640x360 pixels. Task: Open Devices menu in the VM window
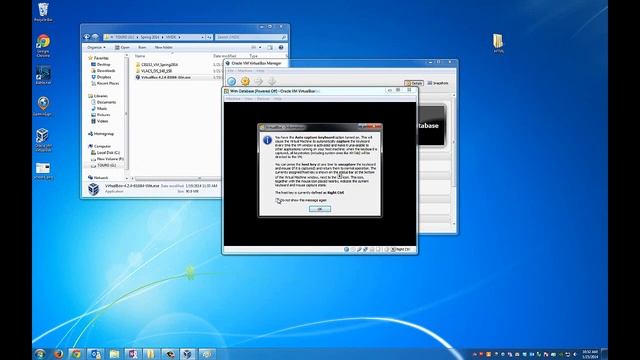click(263, 99)
